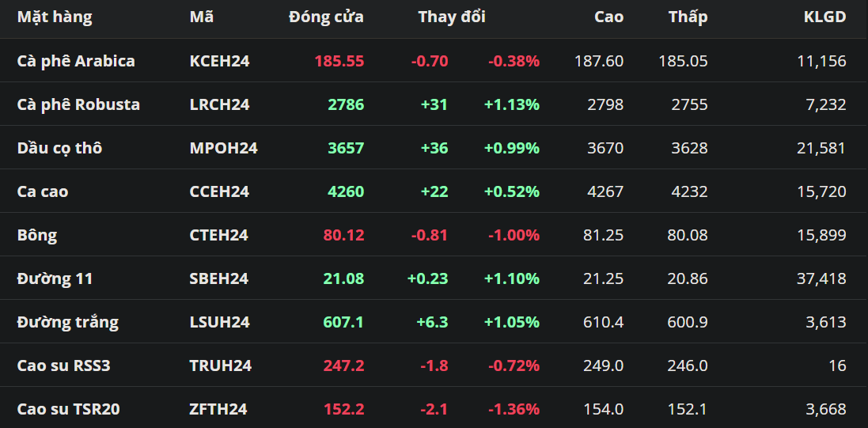
Task: Click the "Thấp" column header
Action: (688, 17)
